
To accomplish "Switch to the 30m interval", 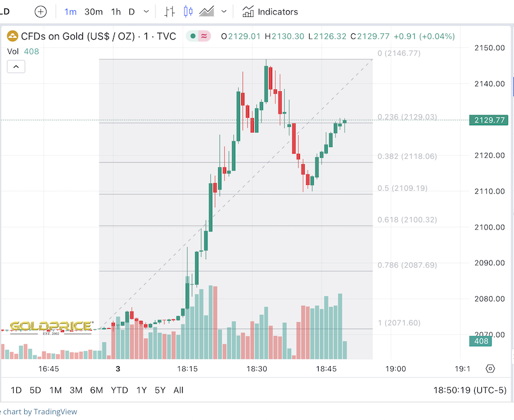I will 93,11.
